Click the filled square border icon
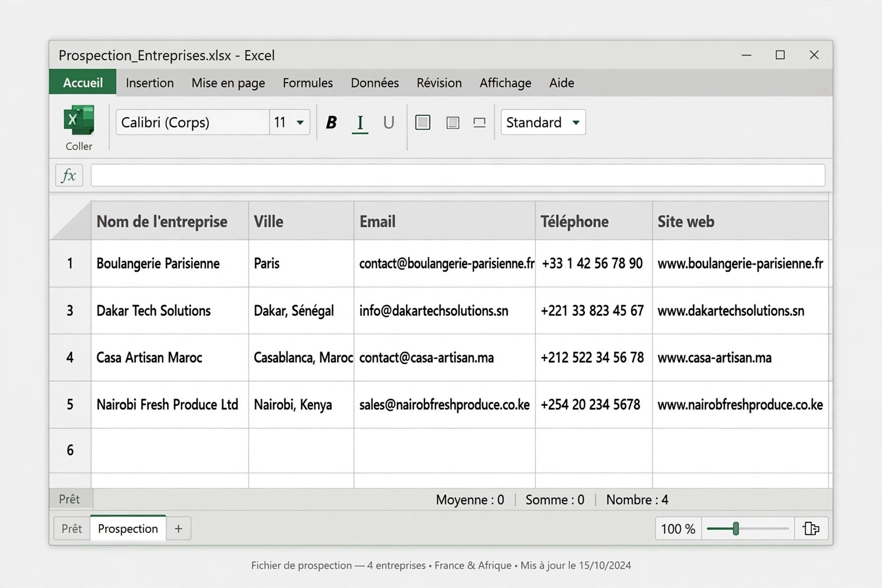The image size is (882, 588). tap(423, 122)
